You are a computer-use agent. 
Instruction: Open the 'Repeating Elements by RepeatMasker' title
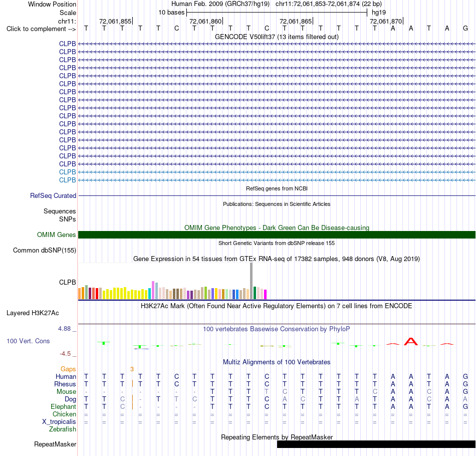click(x=277, y=437)
